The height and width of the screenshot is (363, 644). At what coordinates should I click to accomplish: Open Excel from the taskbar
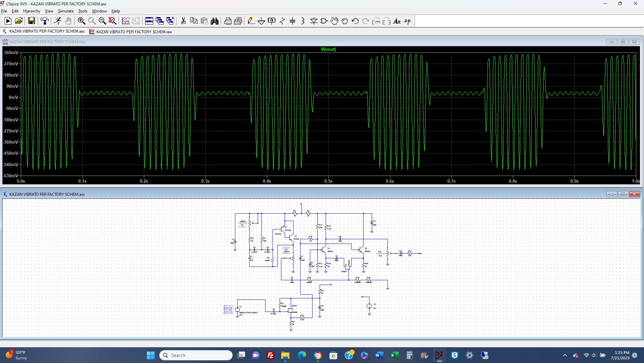pyautogui.click(x=395, y=355)
